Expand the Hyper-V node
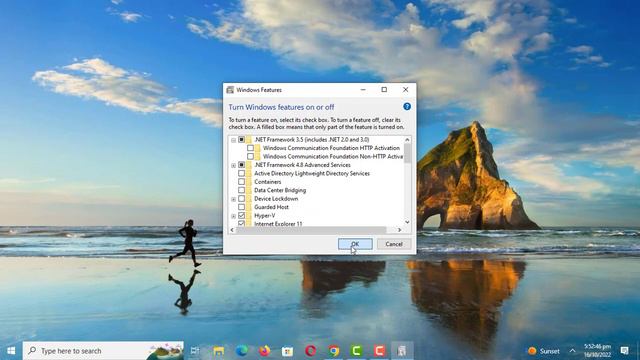 point(233,216)
